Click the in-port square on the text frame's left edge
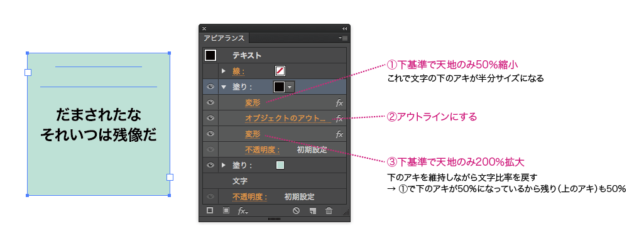 tap(28, 73)
